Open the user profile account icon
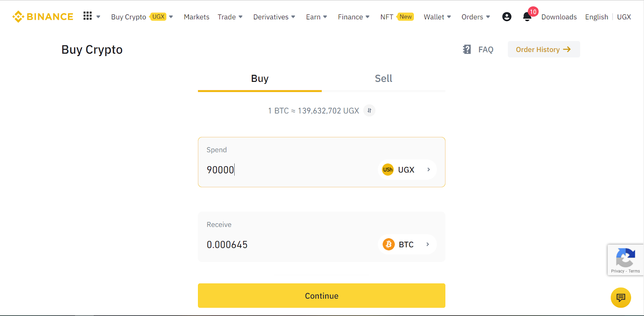 tap(507, 17)
